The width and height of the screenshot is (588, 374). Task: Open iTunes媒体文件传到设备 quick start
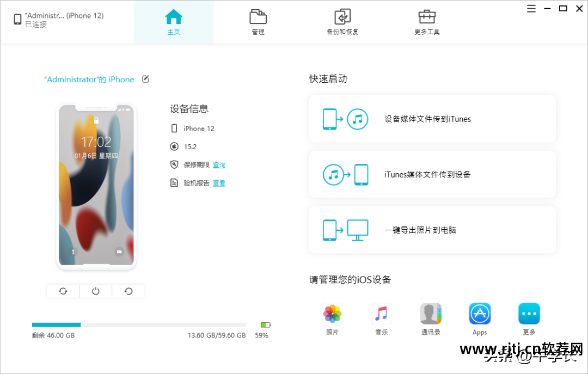tap(432, 174)
